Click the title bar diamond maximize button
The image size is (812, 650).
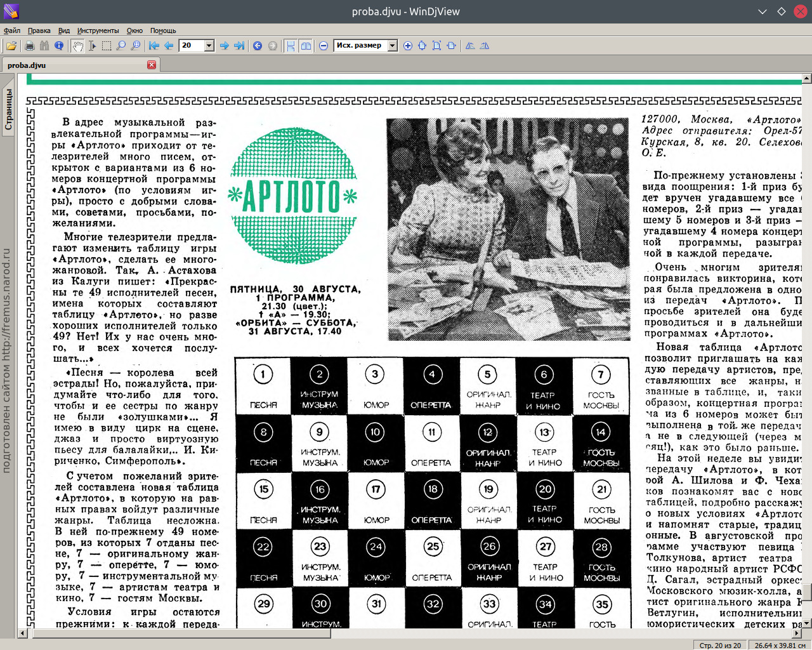782,11
